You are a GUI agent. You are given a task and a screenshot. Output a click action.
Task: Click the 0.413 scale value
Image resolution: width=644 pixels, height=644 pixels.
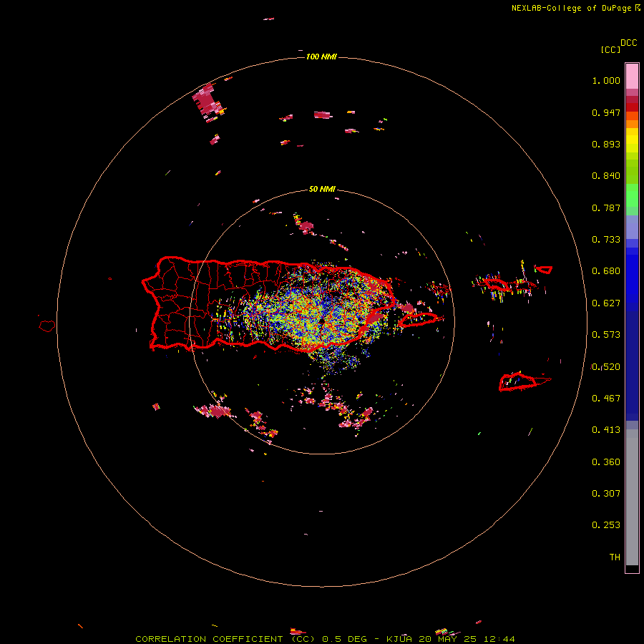[606, 430]
